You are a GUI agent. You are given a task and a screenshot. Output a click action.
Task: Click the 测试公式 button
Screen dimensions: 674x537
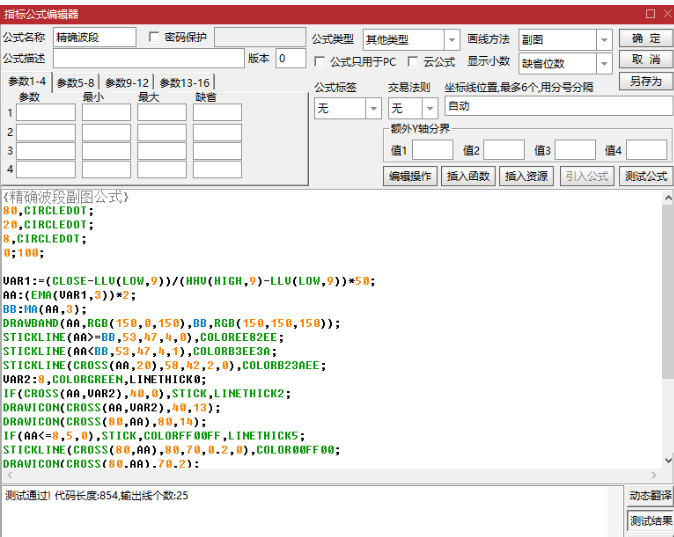(x=646, y=176)
